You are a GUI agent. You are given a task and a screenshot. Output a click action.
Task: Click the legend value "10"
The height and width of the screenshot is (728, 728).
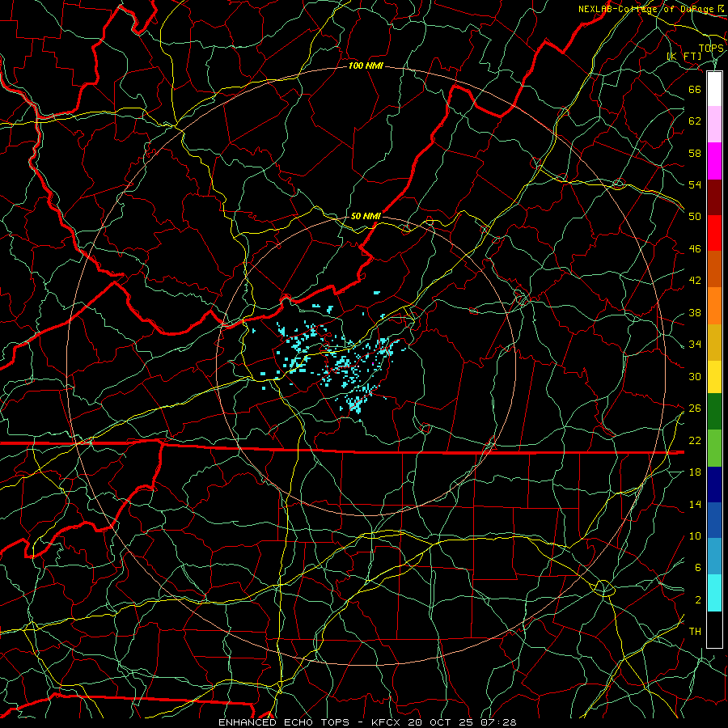pyautogui.click(x=695, y=536)
